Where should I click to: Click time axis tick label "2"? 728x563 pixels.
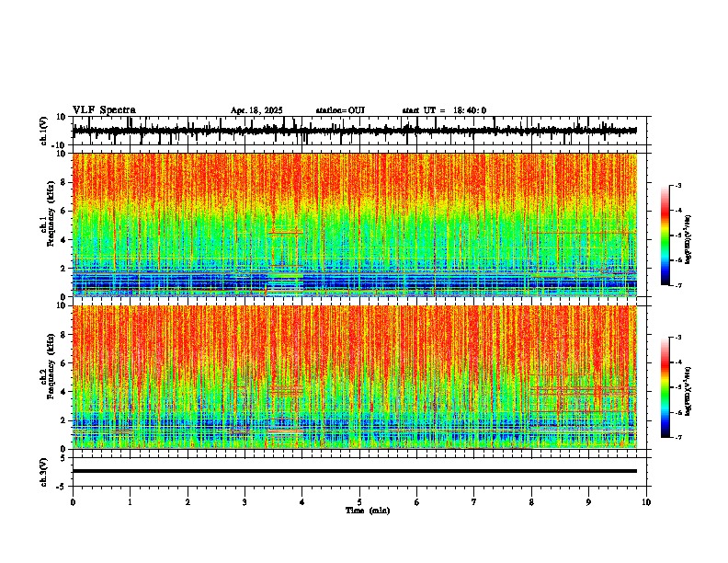click(188, 502)
